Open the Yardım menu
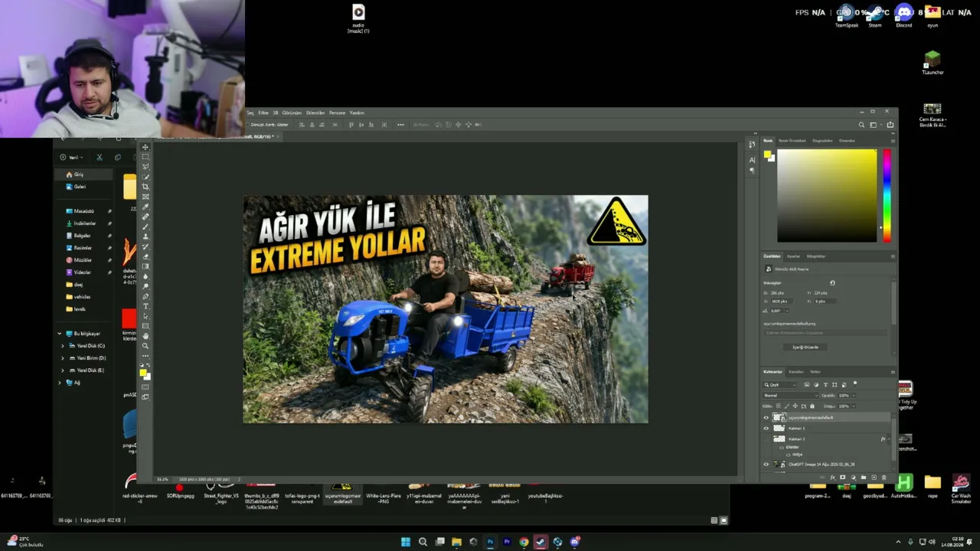 pos(357,113)
